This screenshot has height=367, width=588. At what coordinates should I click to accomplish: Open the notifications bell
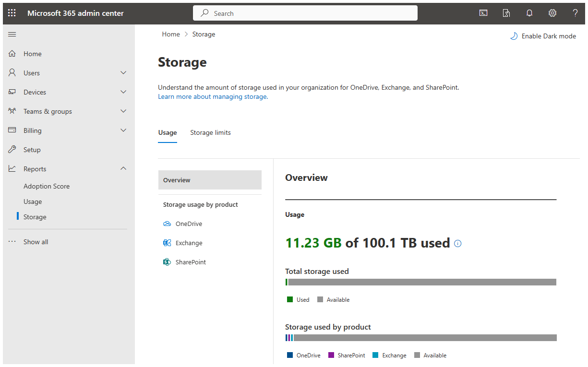tap(529, 13)
